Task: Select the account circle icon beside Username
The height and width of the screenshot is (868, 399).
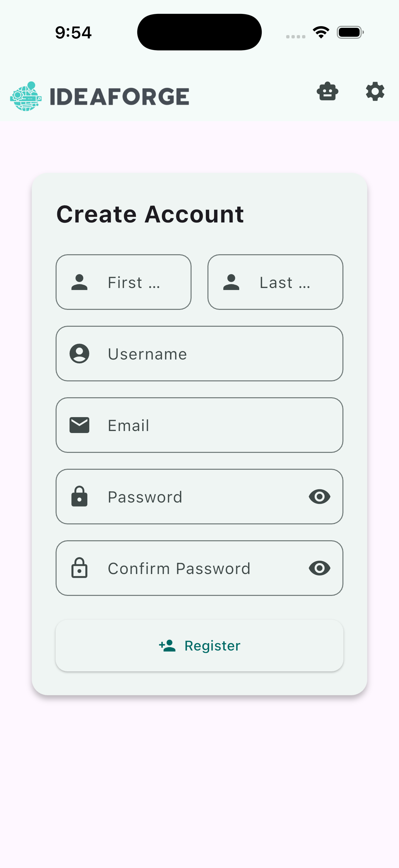Action: click(x=80, y=353)
